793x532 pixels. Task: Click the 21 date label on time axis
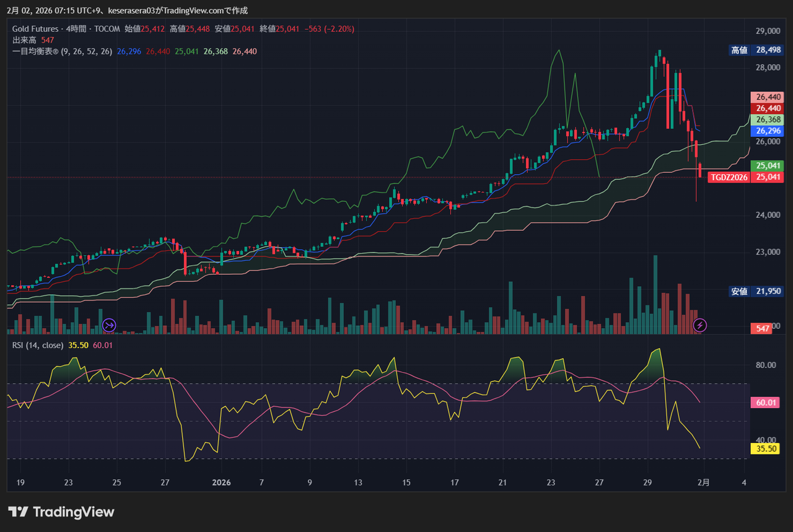[502, 482]
